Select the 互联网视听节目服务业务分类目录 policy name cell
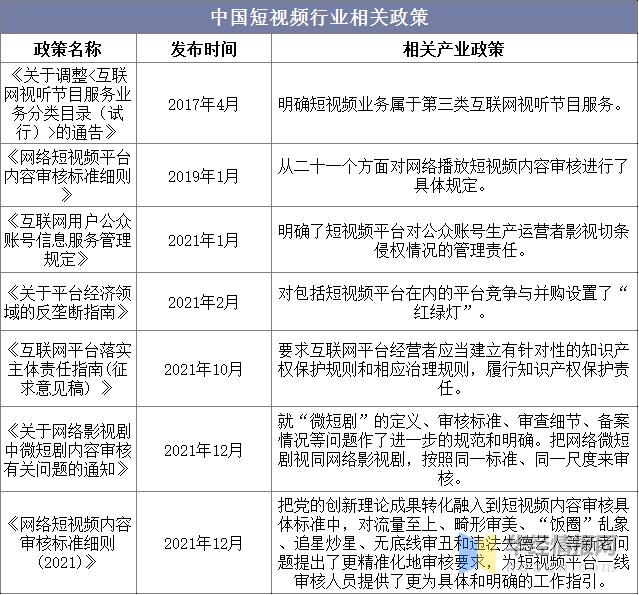Screen dimensions: 639x595 click(x=68, y=103)
